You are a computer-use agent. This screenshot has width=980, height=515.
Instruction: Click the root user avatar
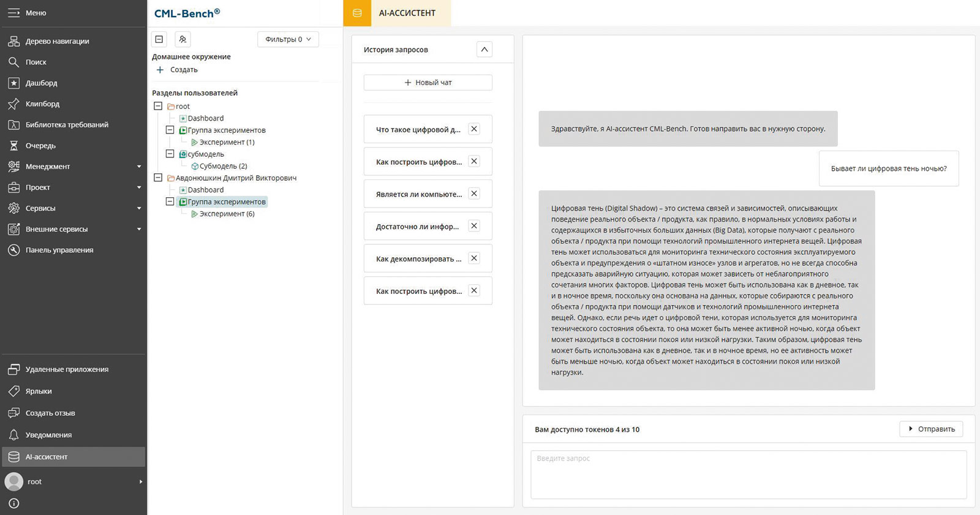tap(13, 481)
